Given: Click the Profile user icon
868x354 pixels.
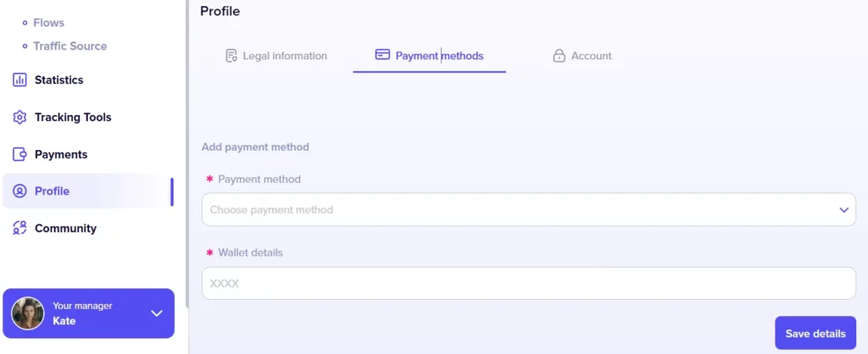Looking at the screenshot, I should 19,191.
